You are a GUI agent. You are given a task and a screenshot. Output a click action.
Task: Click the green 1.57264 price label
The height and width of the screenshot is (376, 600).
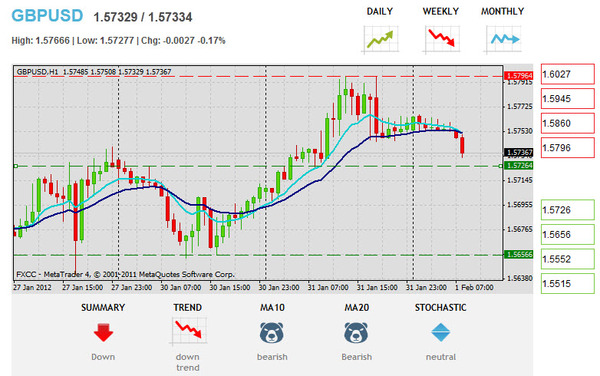pyautogui.click(x=518, y=165)
